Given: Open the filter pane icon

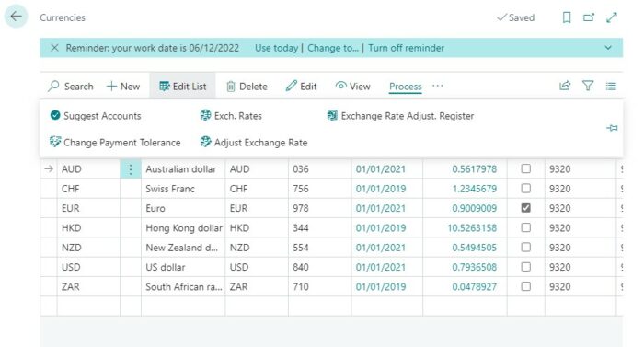Looking at the screenshot, I should tap(588, 86).
